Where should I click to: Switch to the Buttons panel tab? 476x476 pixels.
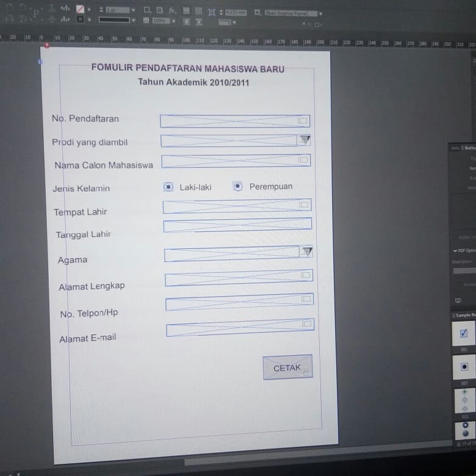pyautogui.click(x=469, y=148)
